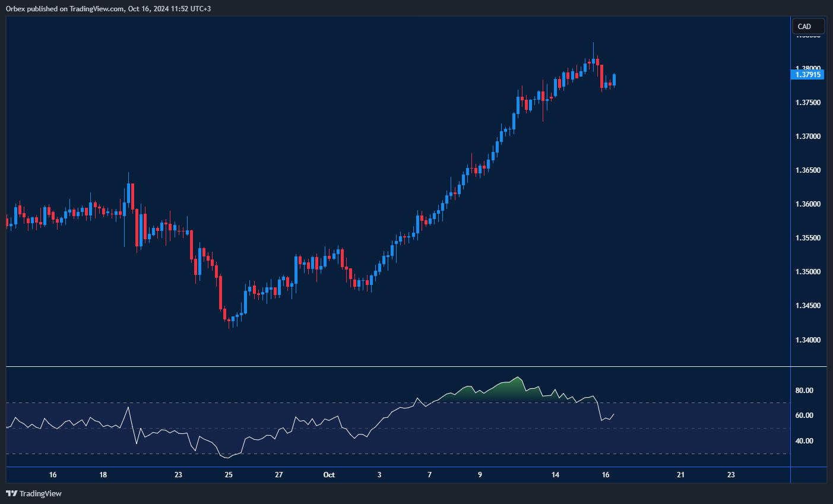The width and height of the screenshot is (833, 504).
Task: Click the 1.36000 price axis label
Action: point(807,204)
